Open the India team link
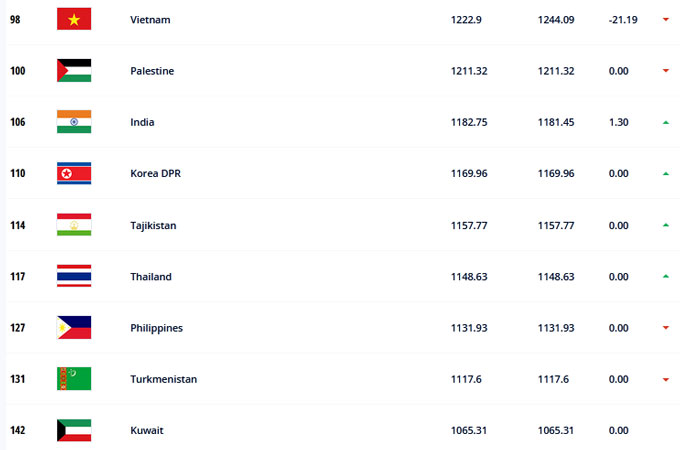The image size is (680, 450). [x=142, y=122]
